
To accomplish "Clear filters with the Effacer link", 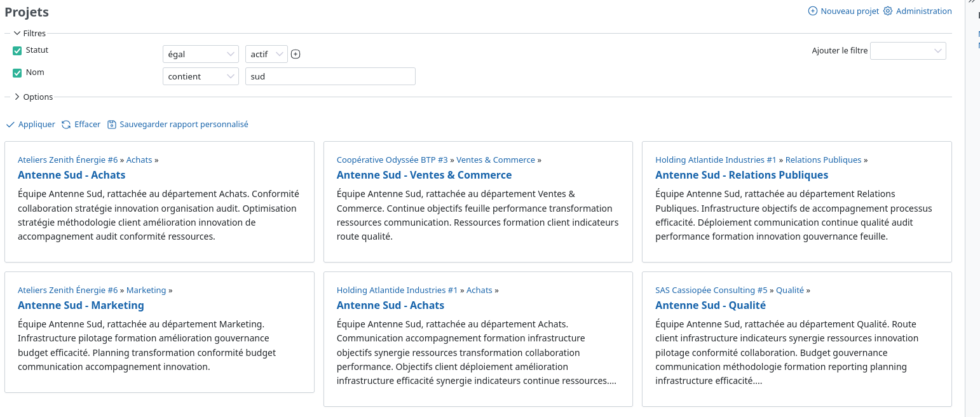I will 87,125.
